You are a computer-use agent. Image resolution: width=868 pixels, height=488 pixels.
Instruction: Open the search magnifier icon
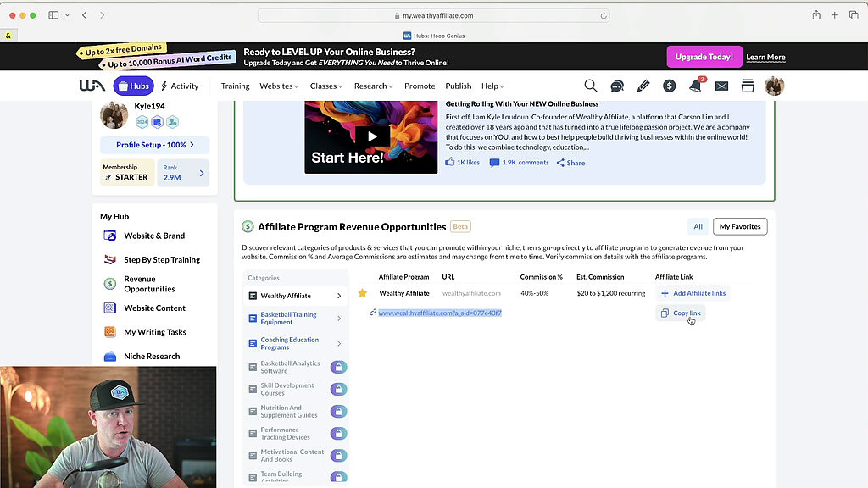(591, 86)
